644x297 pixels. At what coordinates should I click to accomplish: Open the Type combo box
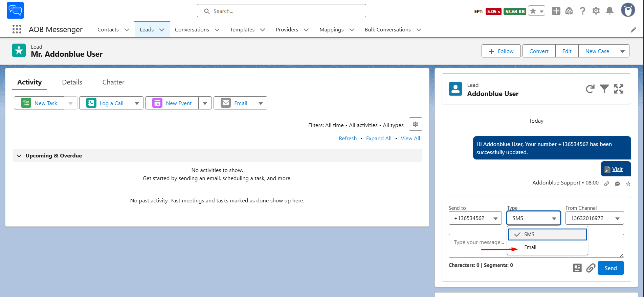point(534,218)
